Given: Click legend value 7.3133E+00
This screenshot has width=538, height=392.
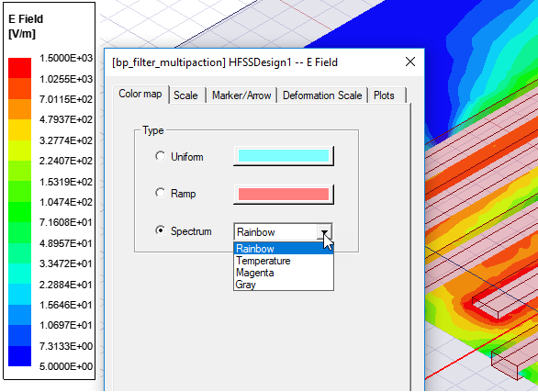Looking at the screenshot, I should click(66, 346).
